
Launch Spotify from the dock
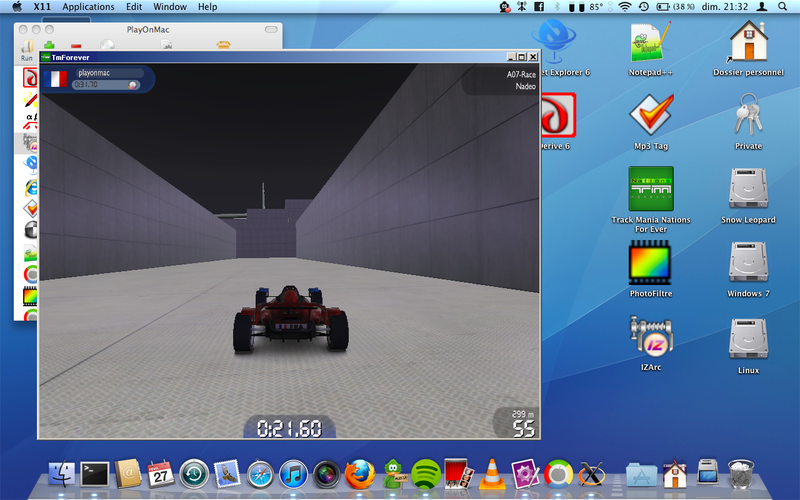tap(425, 472)
